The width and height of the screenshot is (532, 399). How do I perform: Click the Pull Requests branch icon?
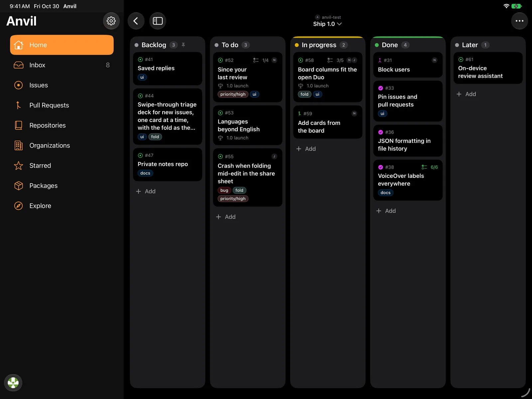tap(19, 105)
